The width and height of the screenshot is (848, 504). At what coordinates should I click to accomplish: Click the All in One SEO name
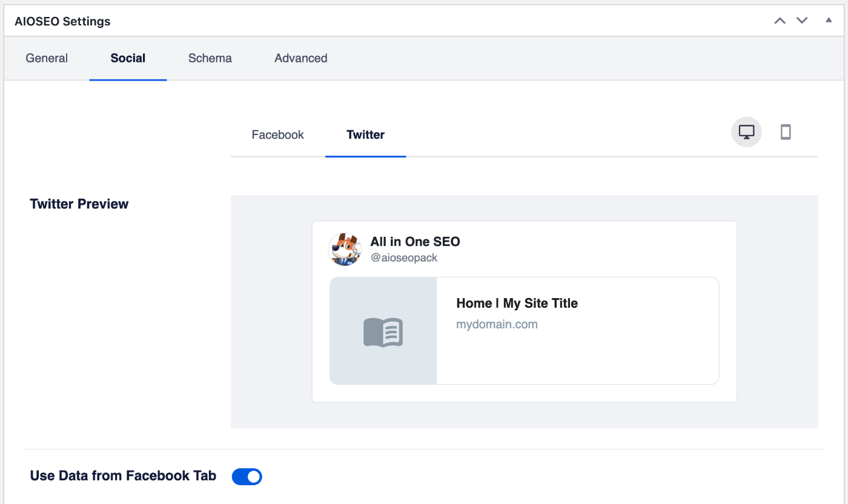416,242
